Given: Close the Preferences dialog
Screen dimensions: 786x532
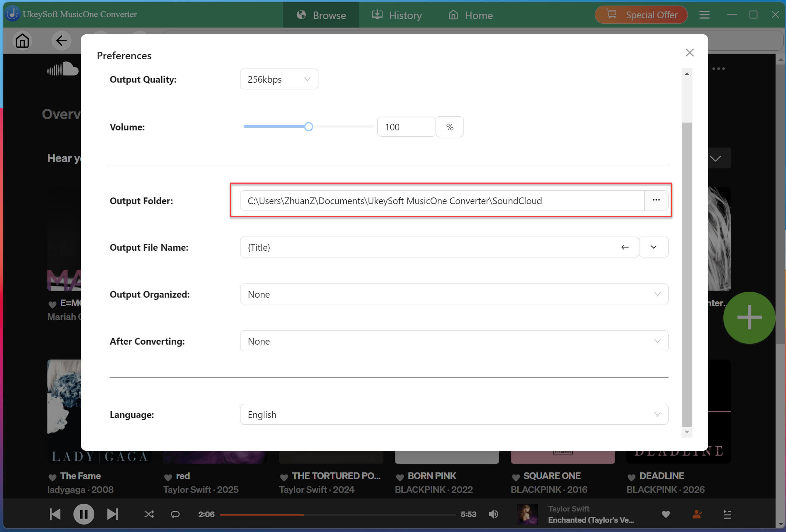Looking at the screenshot, I should point(689,53).
